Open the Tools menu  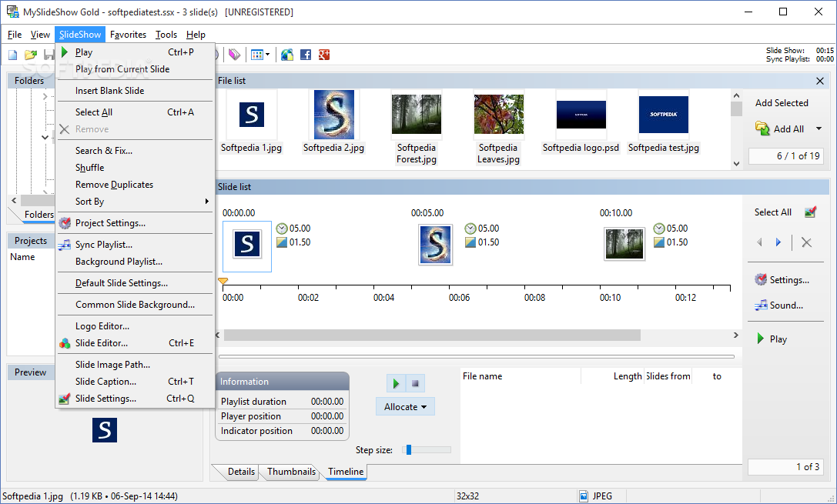(x=166, y=34)
